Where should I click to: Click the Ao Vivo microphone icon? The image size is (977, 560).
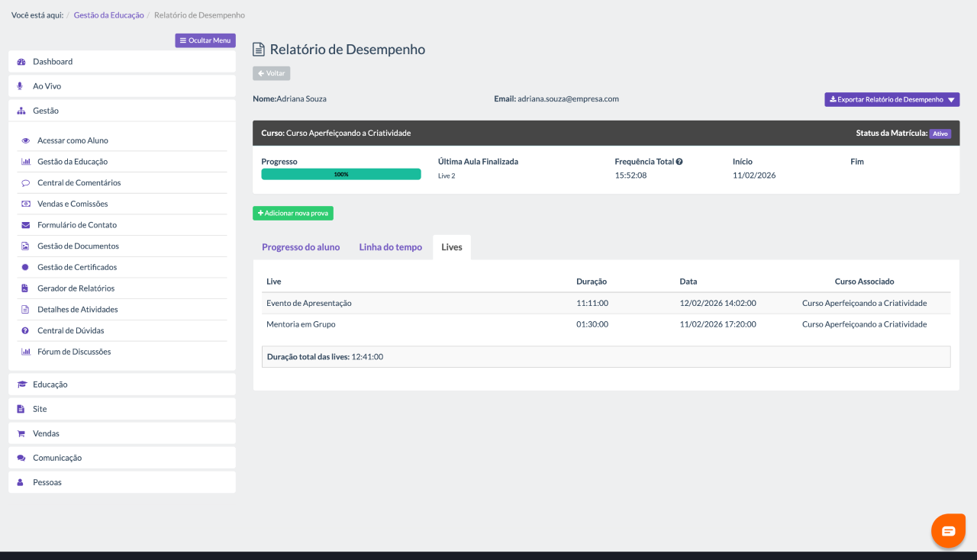point(21,86)
